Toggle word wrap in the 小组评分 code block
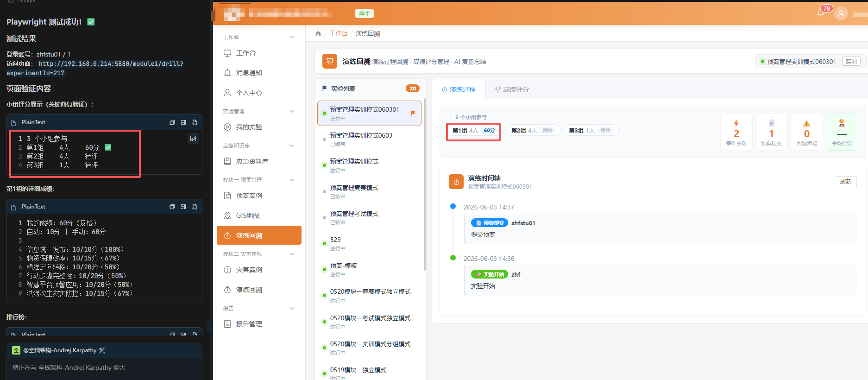868x380 pixels. tap(193, 138)
